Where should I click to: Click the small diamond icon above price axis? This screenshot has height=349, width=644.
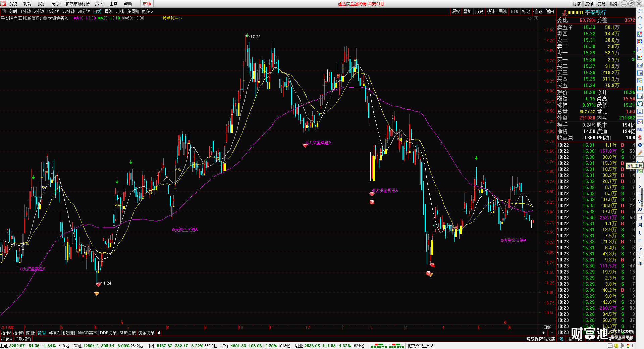(x=530, y=18)
